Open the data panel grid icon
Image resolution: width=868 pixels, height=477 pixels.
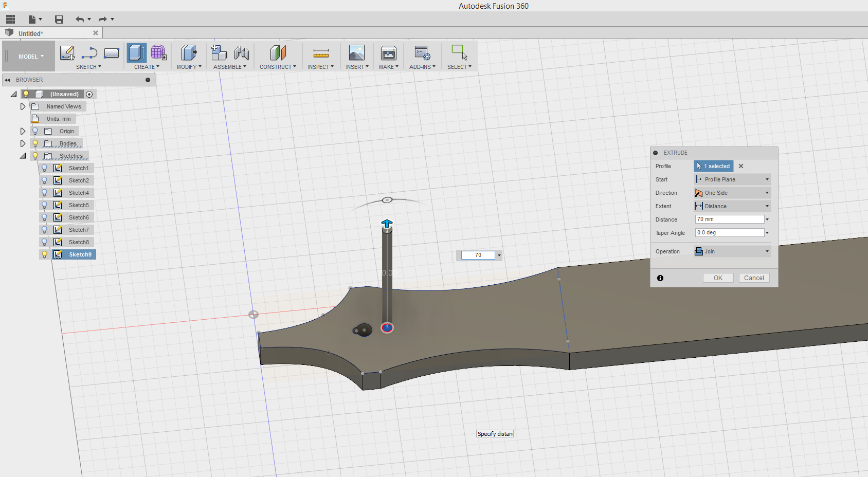(x=10, y=20)
